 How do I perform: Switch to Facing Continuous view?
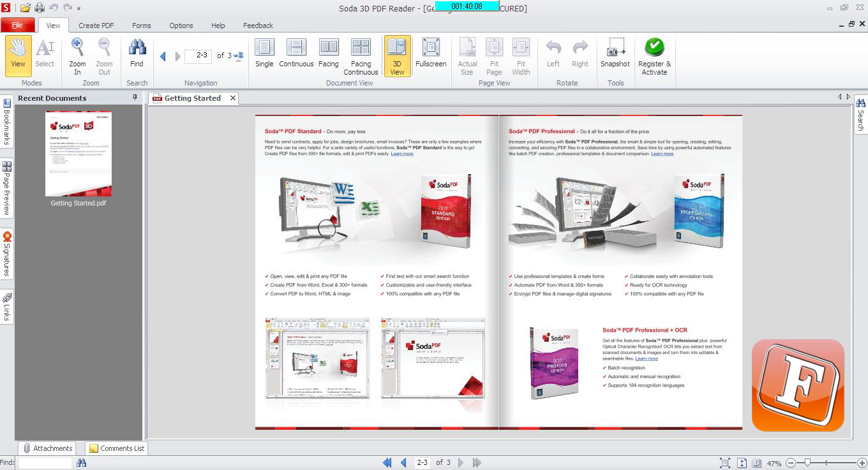361,55
